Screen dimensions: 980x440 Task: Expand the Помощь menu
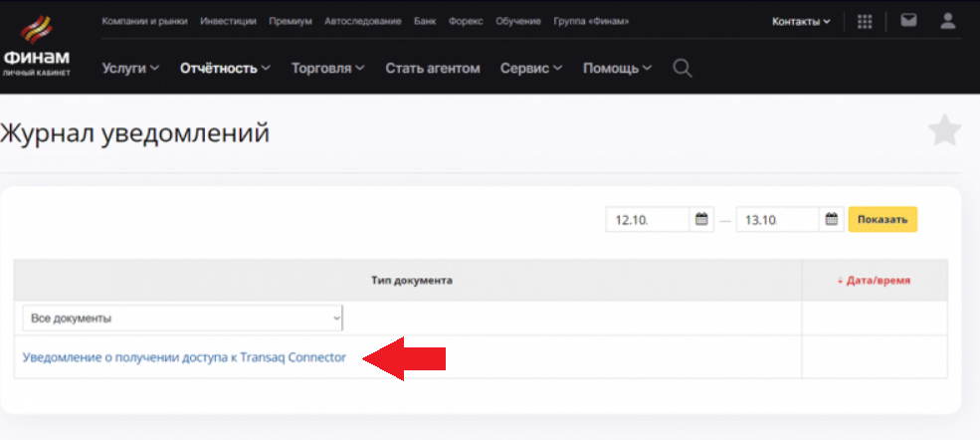[x=617, y=68]
